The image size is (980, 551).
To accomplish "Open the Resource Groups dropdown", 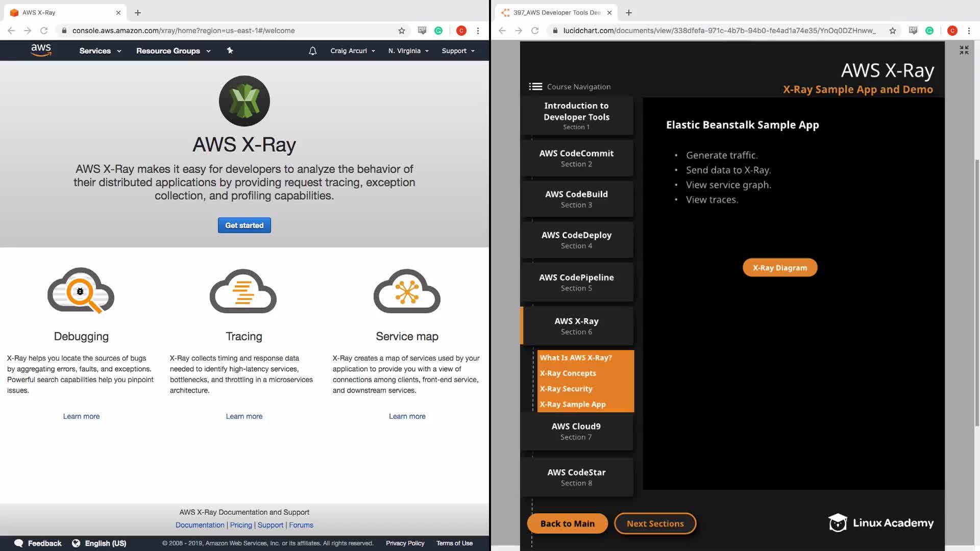I will [x=173, y=51].
